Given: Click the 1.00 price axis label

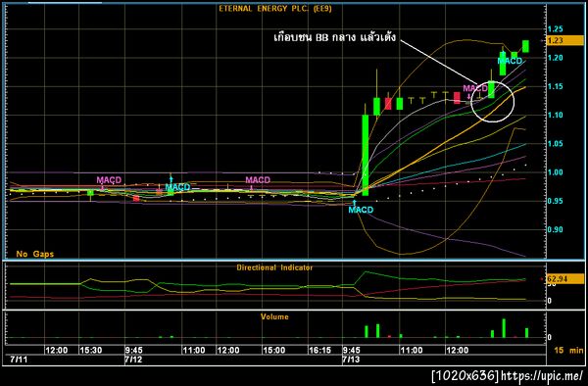Looking at the screenshot, I should (x=555, y=172).
